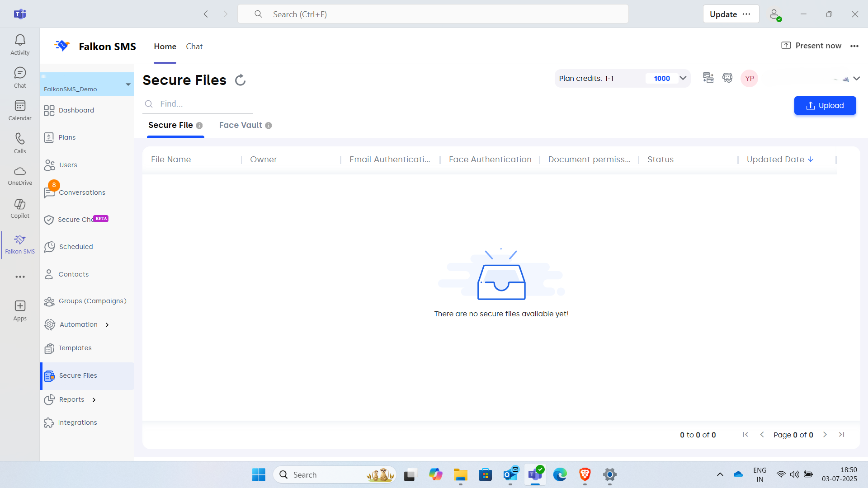Switch to the Face Vault tab
Viewport: 868px width, 488px height.
coord(241,125)
